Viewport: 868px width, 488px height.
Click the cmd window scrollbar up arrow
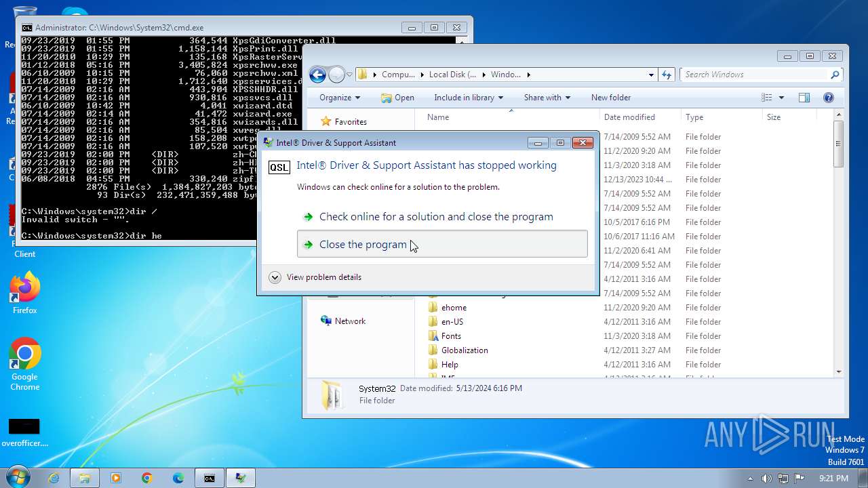point(462,41)
